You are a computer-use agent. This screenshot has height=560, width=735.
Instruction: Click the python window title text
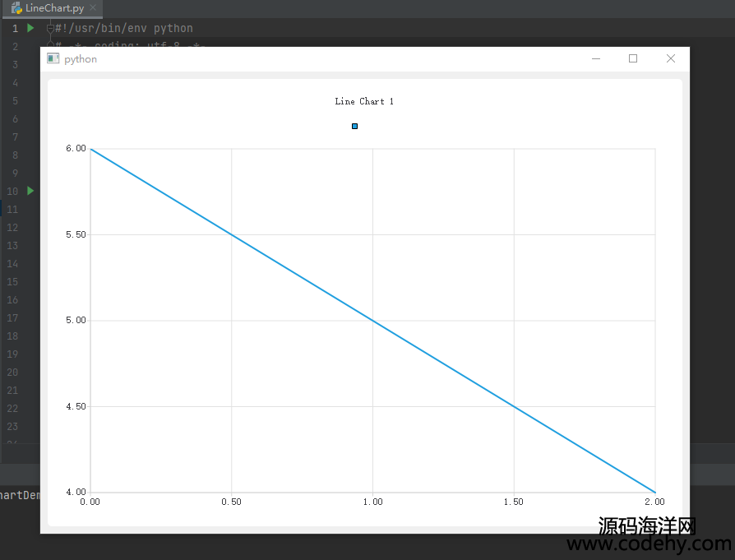point(81,59)
